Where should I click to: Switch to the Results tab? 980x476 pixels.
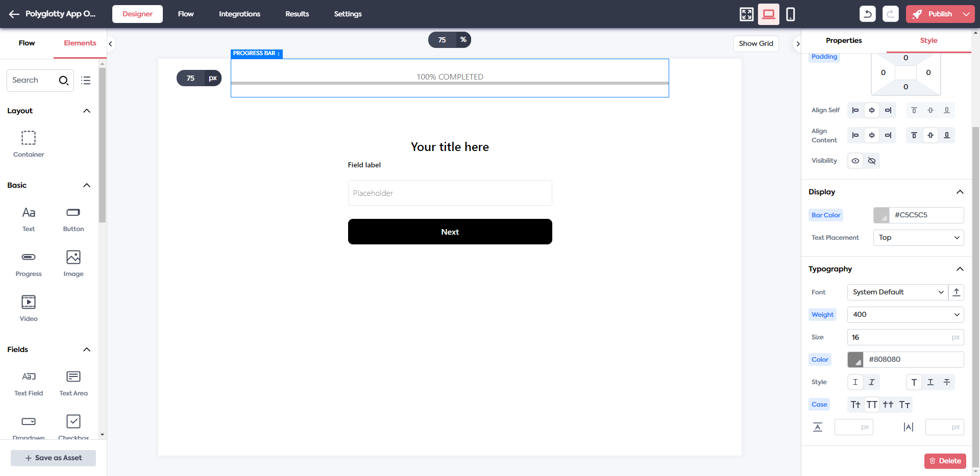[x=297, y=14]
